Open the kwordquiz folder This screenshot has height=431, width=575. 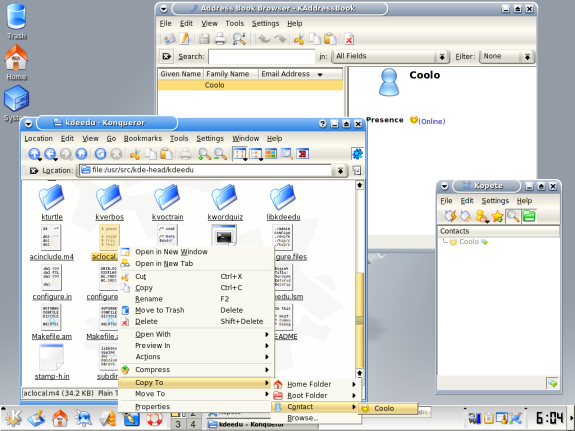point(225,202)
